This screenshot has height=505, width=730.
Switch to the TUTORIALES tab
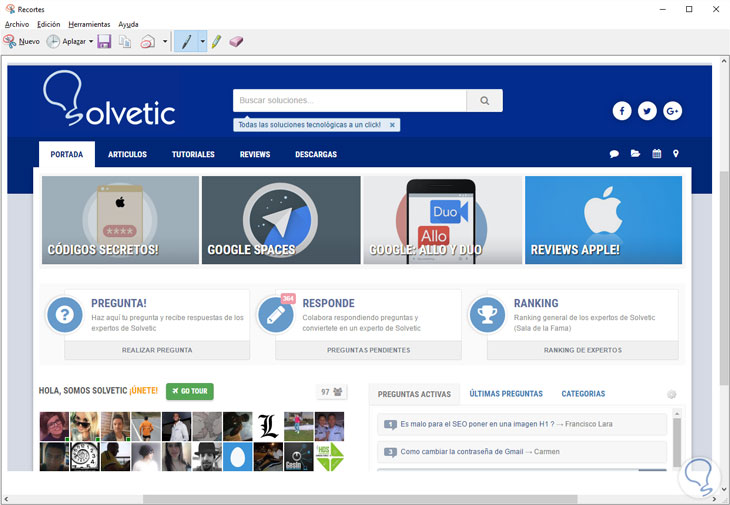point(193,154)
